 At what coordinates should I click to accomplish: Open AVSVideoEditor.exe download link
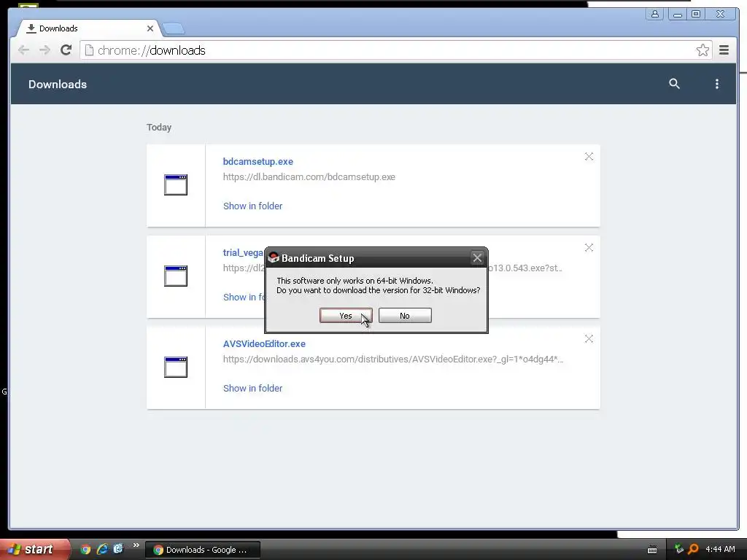point(264,344)
